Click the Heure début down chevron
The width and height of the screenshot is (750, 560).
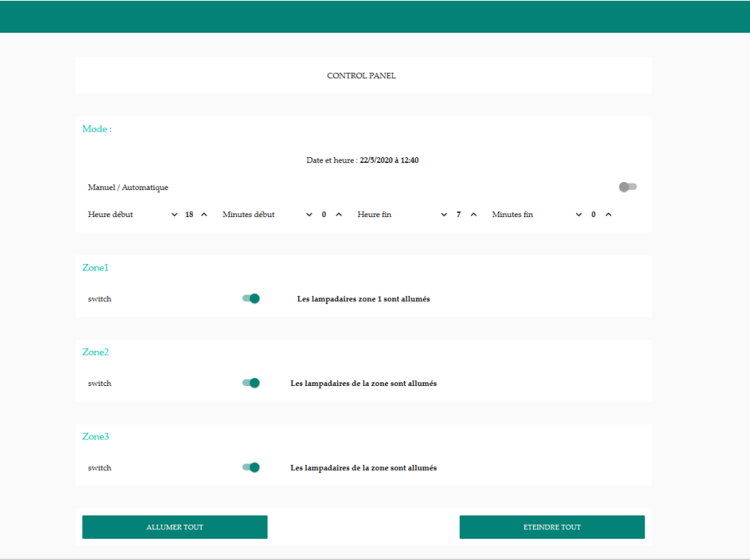pyautogui.click(x=174, y=214)
